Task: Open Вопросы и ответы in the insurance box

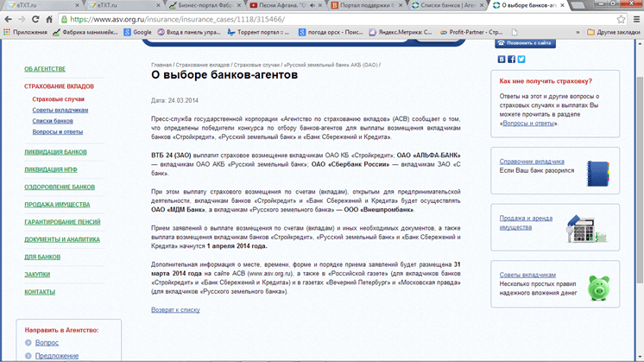Action: point(528,124)
